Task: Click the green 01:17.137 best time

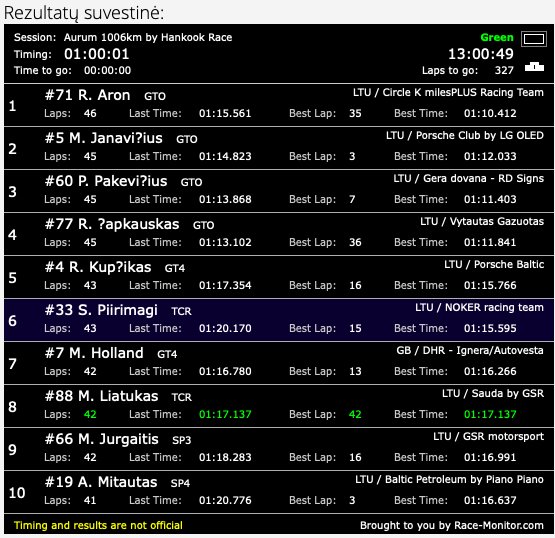Action: [x=490, y=414]
